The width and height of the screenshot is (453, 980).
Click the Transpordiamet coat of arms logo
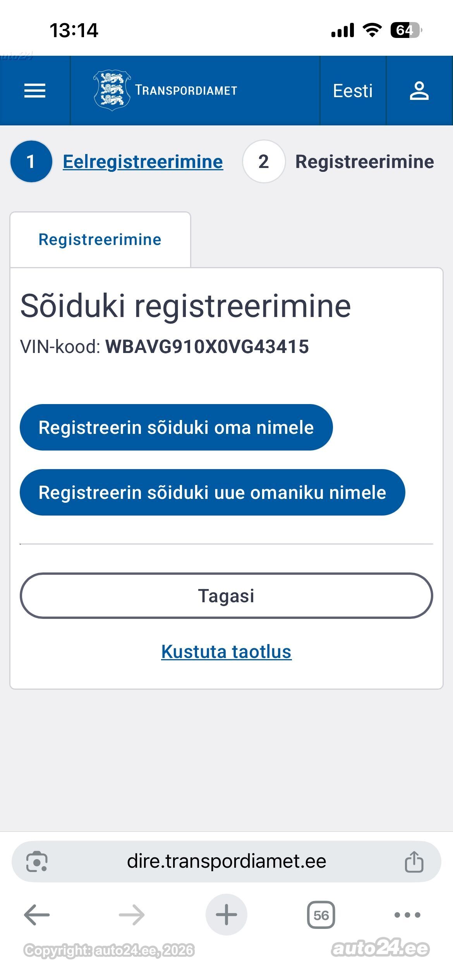112,91
